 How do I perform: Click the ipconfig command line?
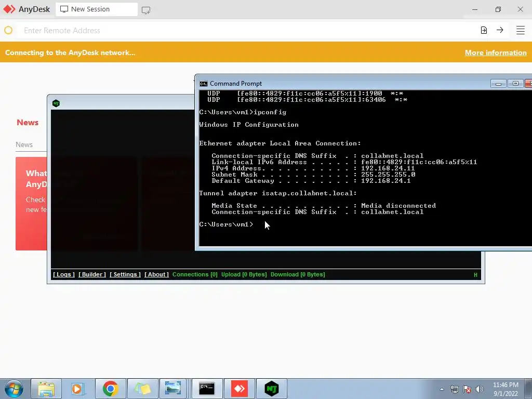coord(243,112)
